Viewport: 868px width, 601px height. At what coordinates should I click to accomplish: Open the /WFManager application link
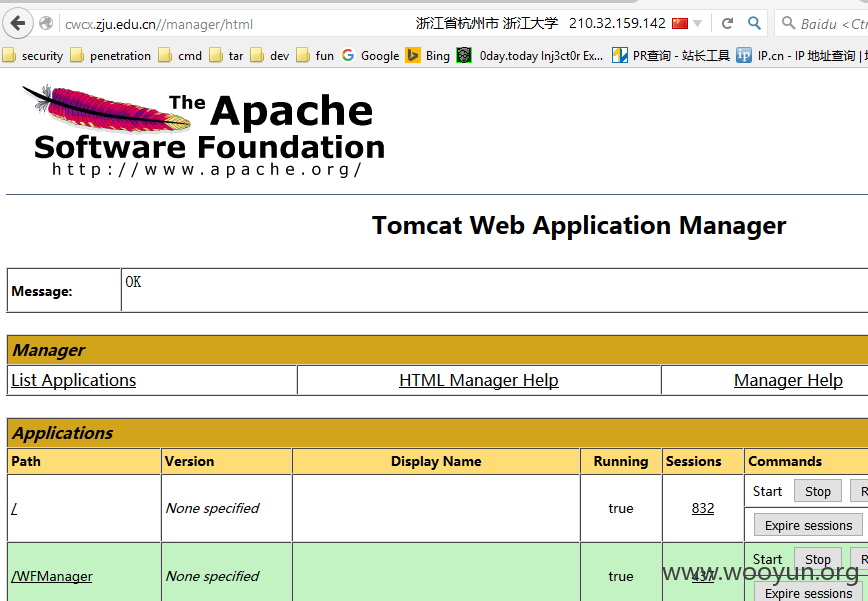[x=51, y=576]
